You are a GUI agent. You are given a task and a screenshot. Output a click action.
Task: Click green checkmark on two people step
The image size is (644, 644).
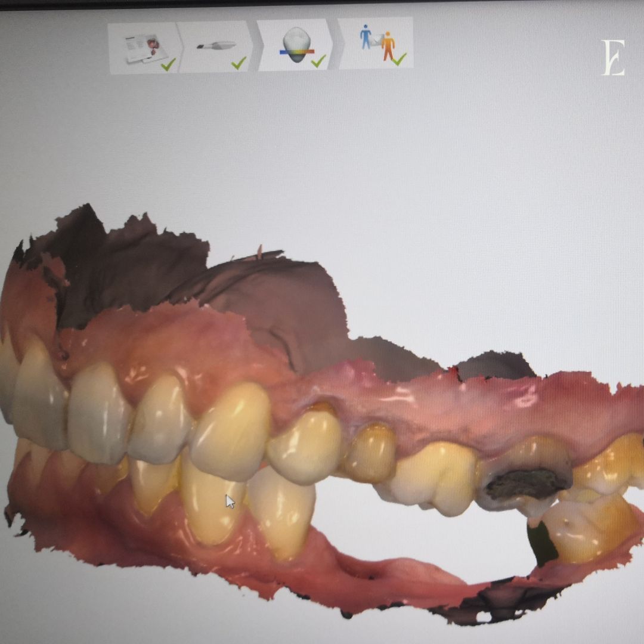(399, 58)
